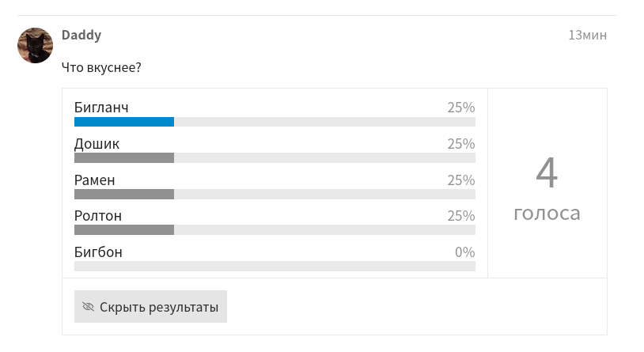Open the Daddy username link

[x=81, y=35]
